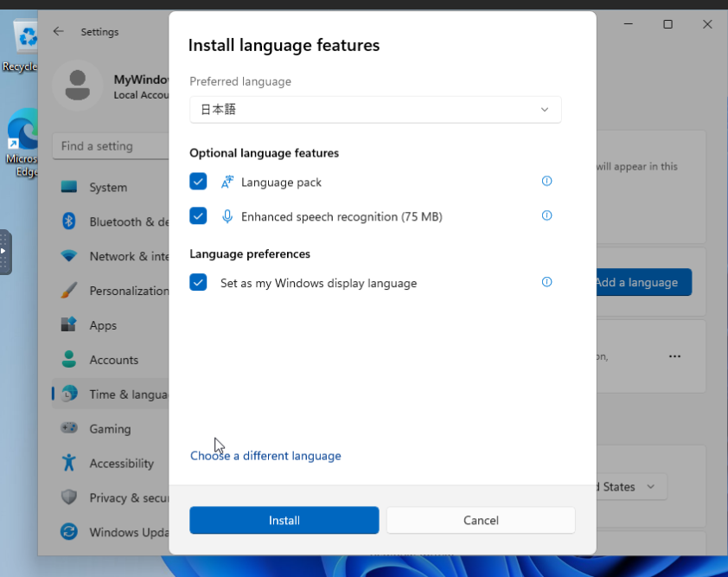
Task: Click Cancel to dismiss the dialog
Action: [481, 520]
